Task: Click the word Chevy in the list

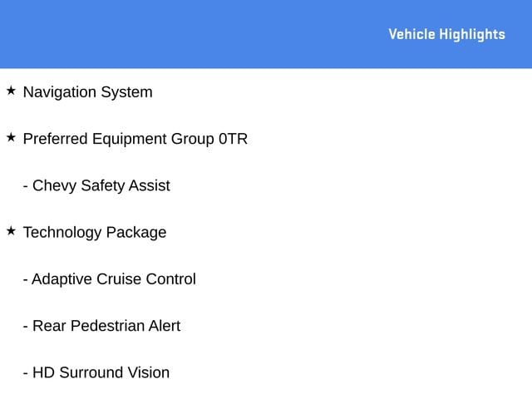Action: [54, 185]
